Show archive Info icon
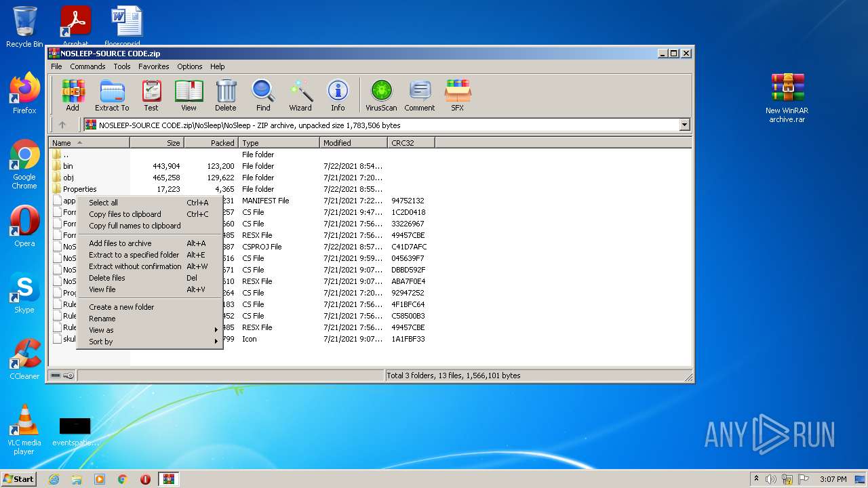868x488 pixels. coord(338,95)
